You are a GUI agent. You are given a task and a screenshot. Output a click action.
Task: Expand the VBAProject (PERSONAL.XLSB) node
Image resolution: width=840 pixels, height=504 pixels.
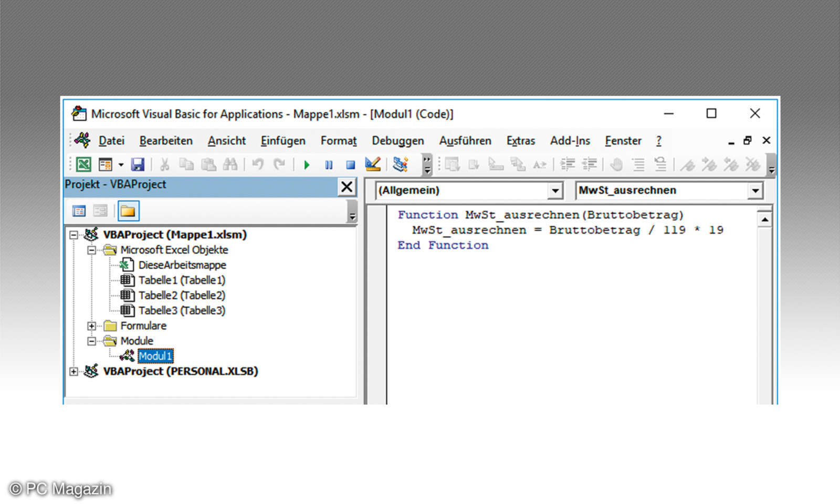tap(74, 372)
